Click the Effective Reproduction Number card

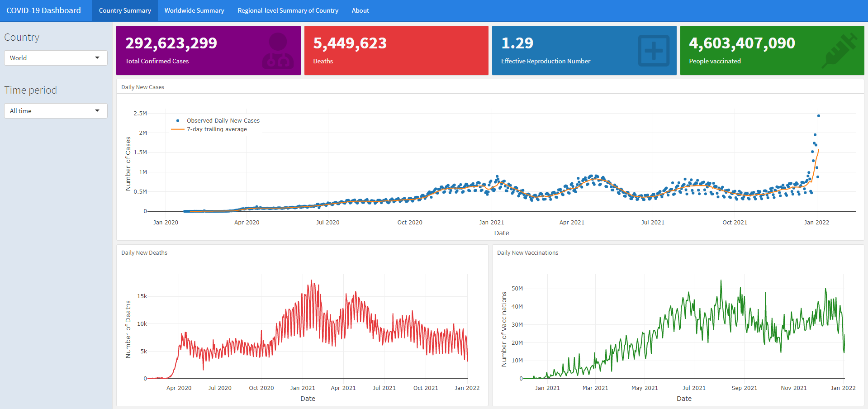click(583, 50)
